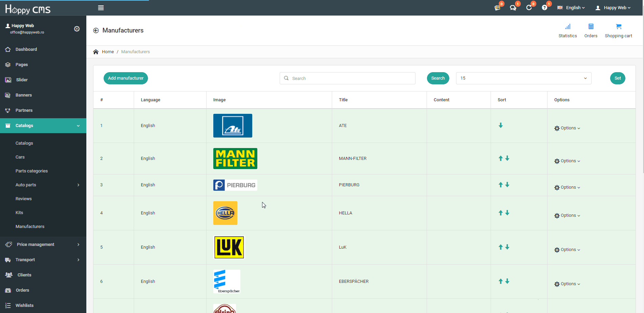Click the refresh updates icon in header
This screenshot has height=313, width=644.
pyautogui.click(x=529, y=8)
